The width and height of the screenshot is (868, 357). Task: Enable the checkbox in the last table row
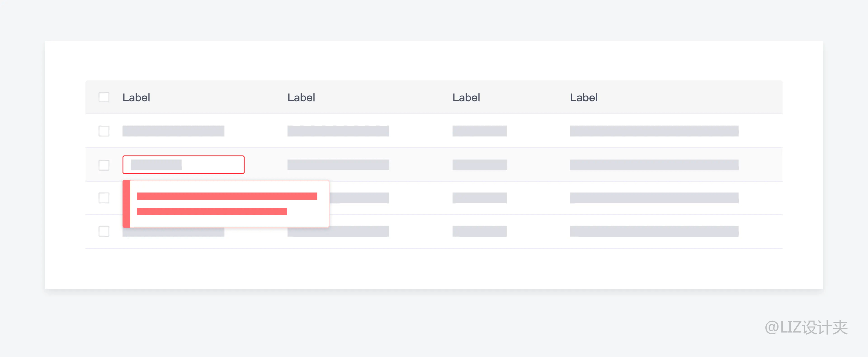(x=104, y=231)
